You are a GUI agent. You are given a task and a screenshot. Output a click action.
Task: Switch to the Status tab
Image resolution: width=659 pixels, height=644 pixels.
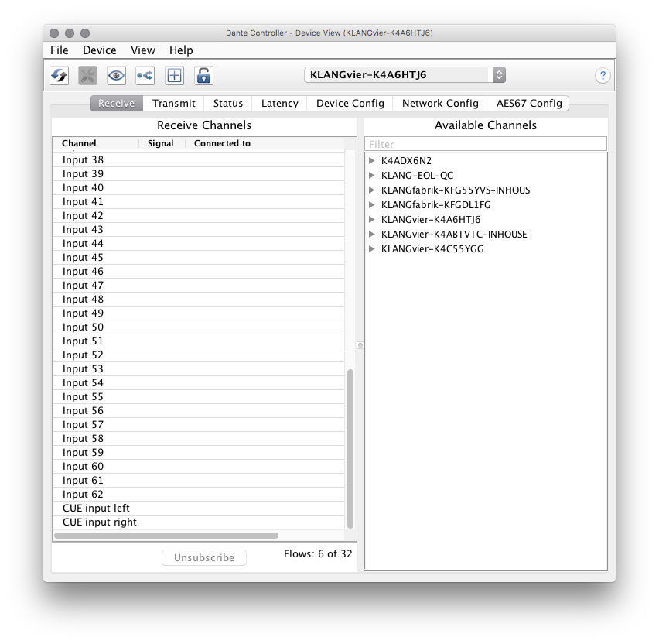(x=228, y=104)
